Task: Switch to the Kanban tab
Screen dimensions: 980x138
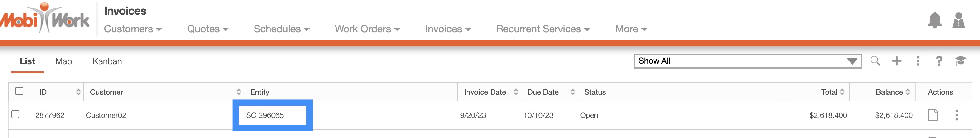Action: pos(107,61)
